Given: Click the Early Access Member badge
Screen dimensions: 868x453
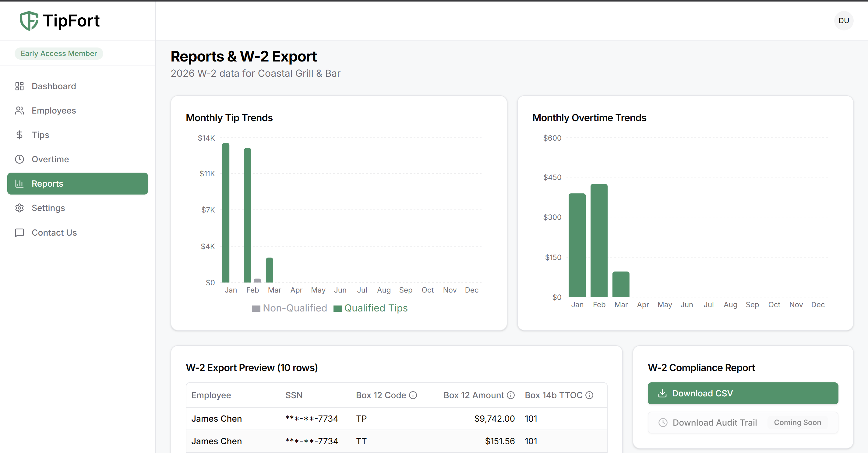Looking at the screenshot, I should click(x=59, y=53).
